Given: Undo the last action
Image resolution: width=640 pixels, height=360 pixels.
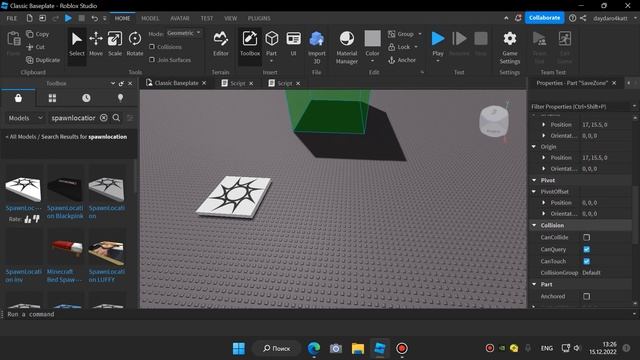Looking at the screenshot, I should [x=94, y=18].
